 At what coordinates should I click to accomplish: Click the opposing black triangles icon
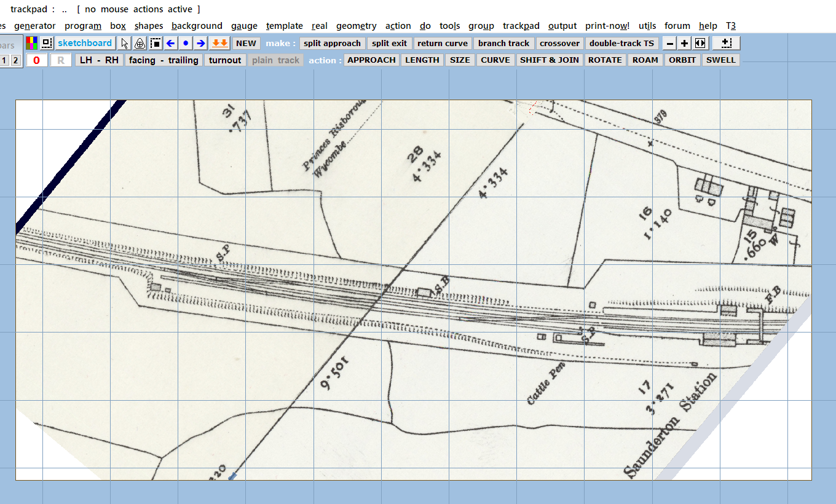pos(700,43)
